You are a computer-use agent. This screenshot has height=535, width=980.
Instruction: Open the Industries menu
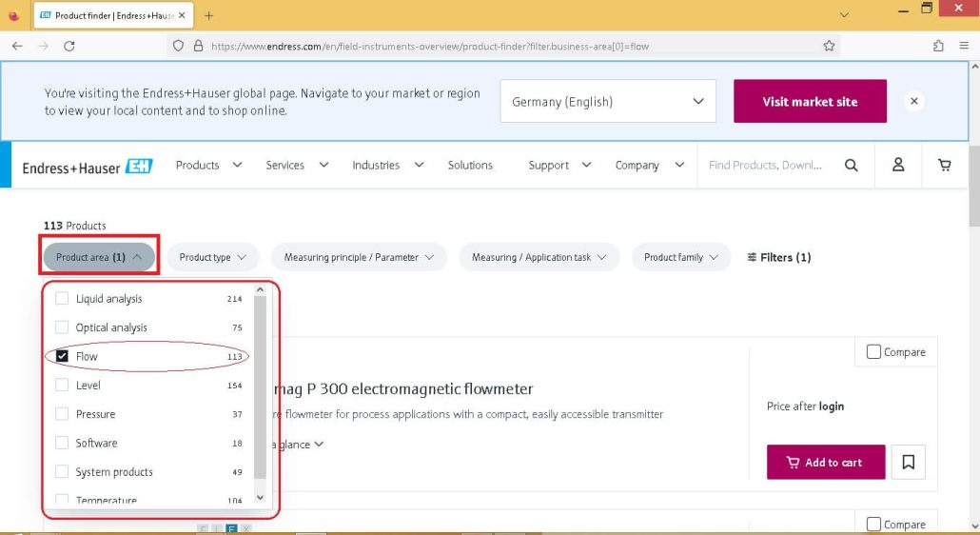pos(387,165)
